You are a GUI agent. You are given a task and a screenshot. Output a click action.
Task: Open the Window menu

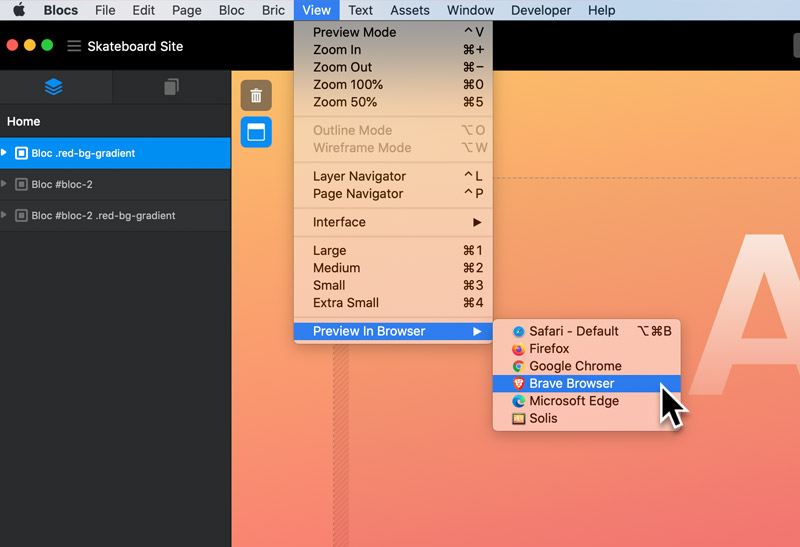pos(470,10)
